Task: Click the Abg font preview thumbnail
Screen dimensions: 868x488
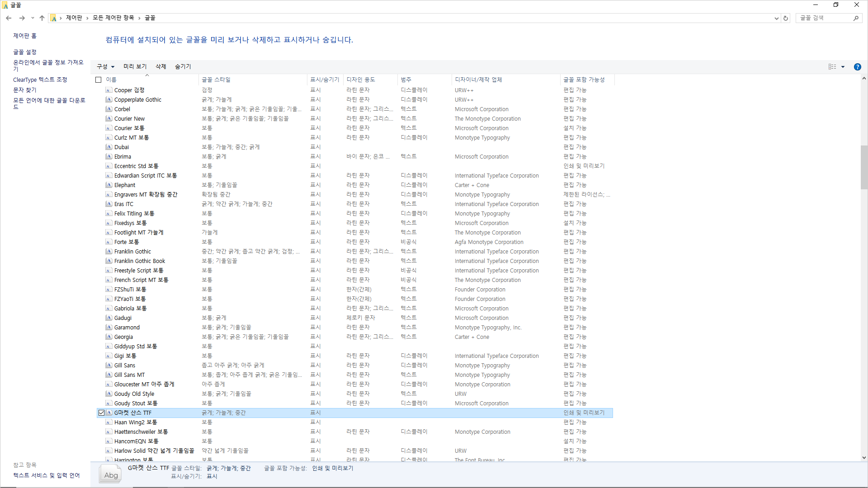Action: coord(111,474)
